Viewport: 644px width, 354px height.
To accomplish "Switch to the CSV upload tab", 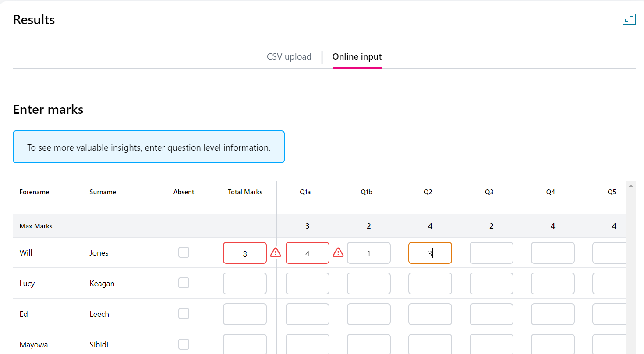I will [x=289, y=57].
